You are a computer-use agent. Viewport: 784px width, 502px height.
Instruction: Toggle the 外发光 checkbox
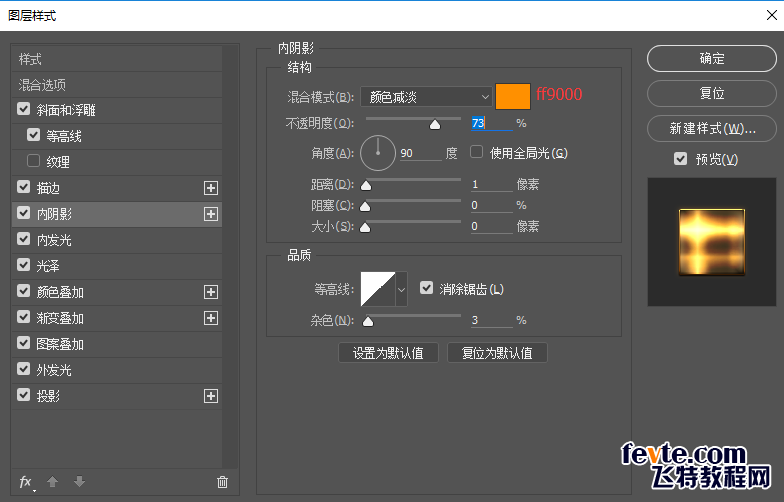click(x=24, y=369)
